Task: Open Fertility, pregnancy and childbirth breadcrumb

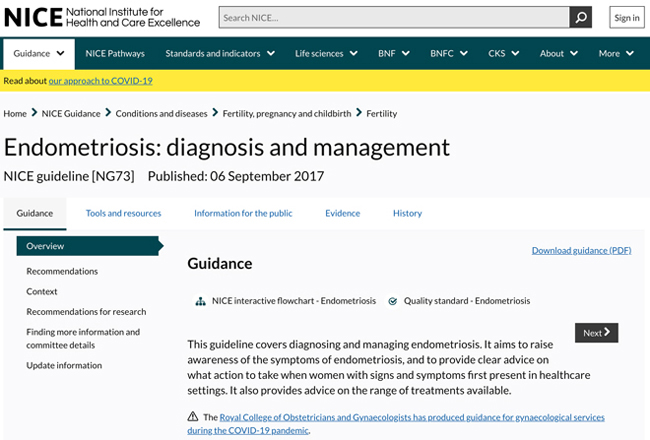Action: [x=287, y=114]
